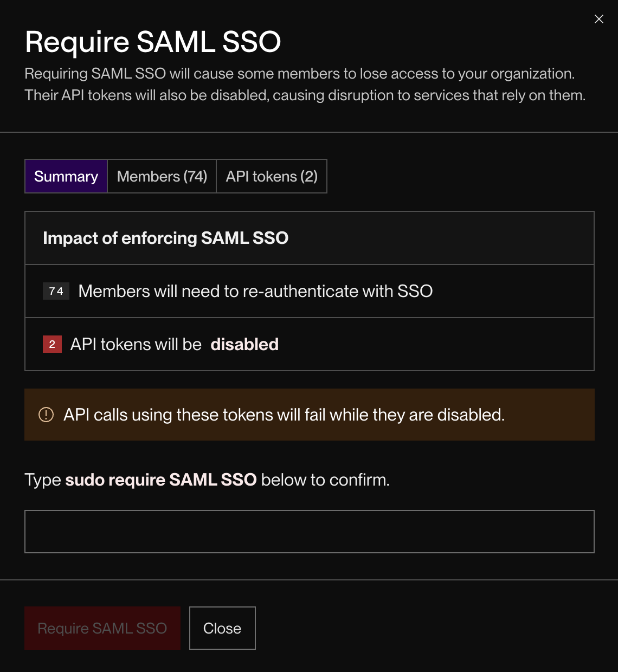Click the X icon to dismiss dialog

598,19
